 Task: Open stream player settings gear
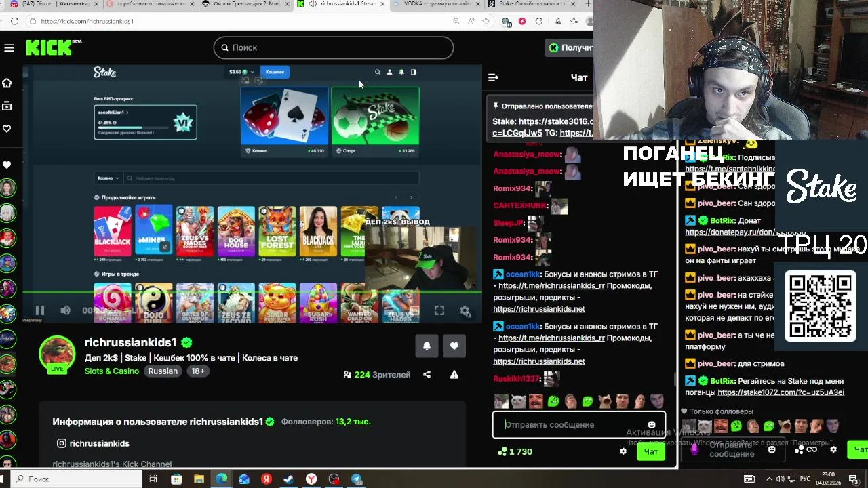click(465, 310)
